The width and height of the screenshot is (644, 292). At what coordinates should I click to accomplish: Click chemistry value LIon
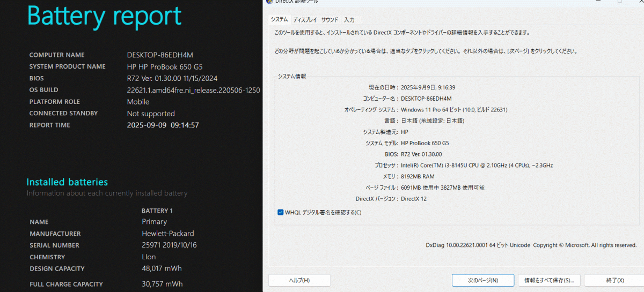point(150,257)
